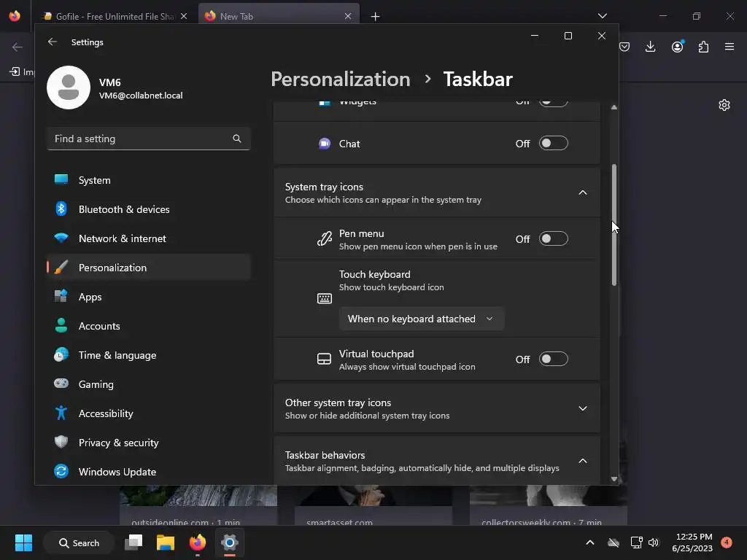Image resolution: width=747 pixels, height=560 pixels.
Task: Open Windows Update settings
Action: point(149,472)
